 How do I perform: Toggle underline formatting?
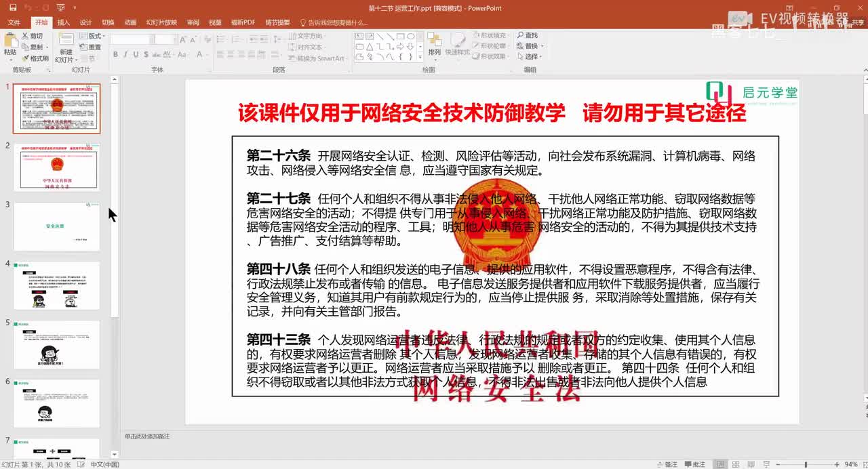click(135, 54)
